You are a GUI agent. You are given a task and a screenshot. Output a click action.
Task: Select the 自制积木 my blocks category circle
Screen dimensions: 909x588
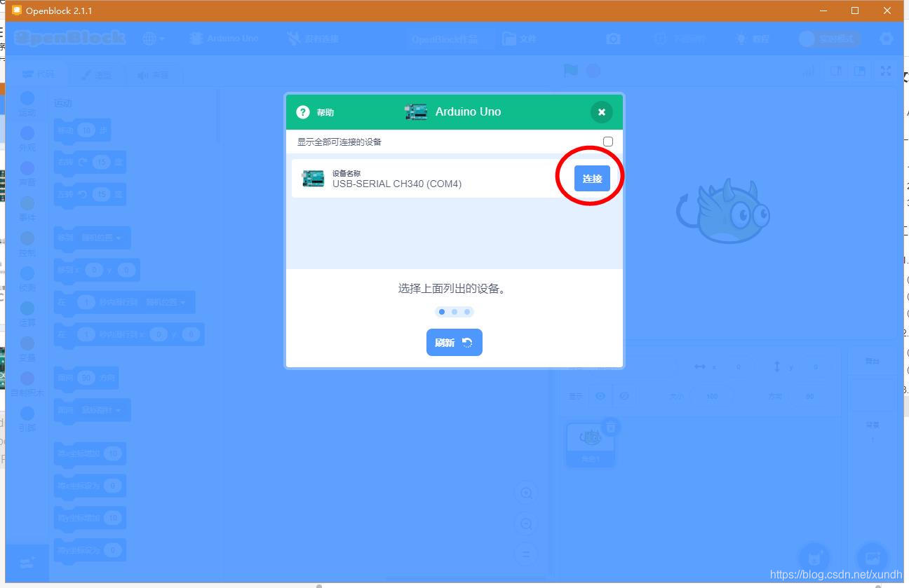click(27, 378)
